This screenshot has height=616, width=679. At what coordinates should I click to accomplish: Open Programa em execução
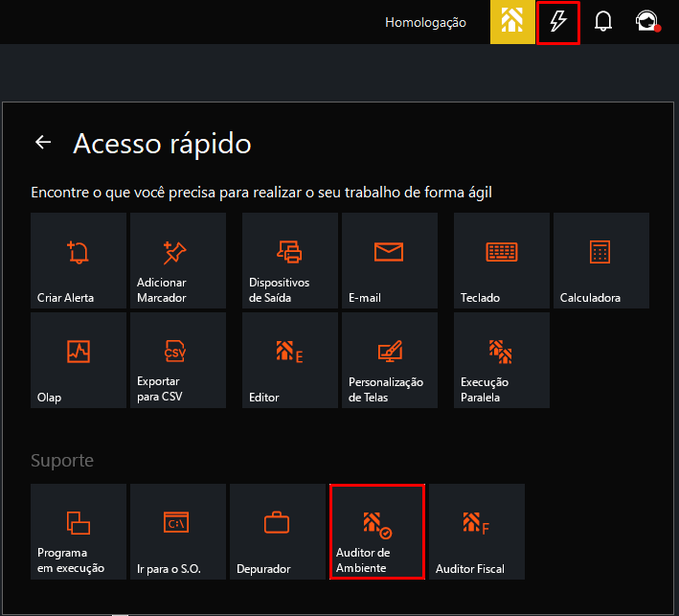tap(79, 532)
